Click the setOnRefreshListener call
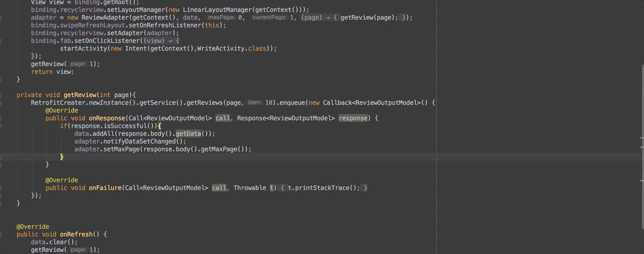The width and height of the screenshot is (644, 254). (x=165, y=25)
